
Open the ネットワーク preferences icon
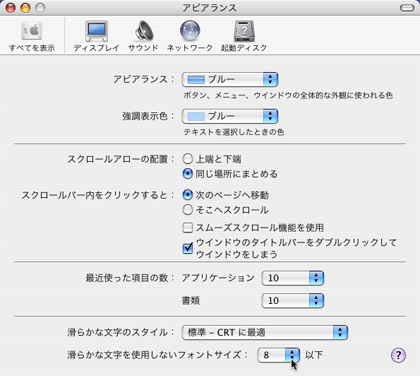[190, 36]
